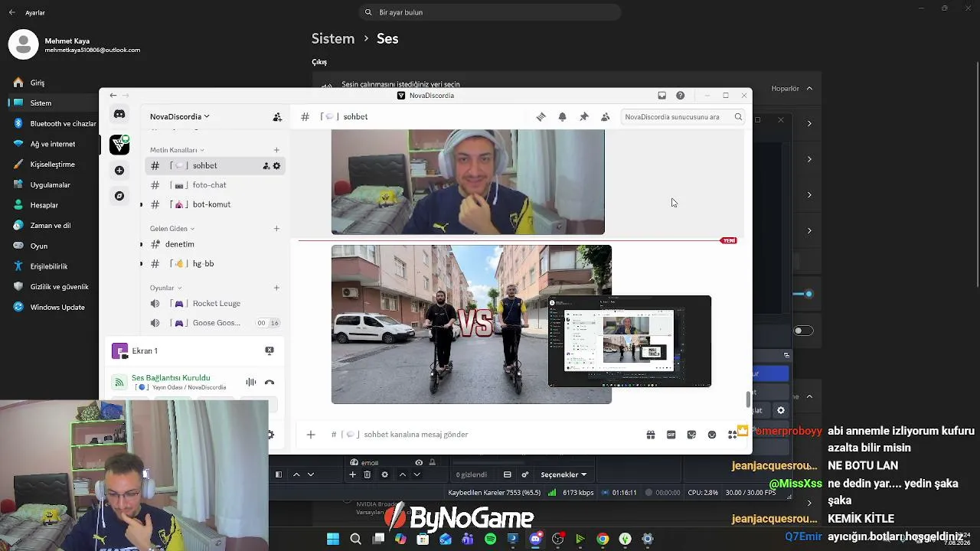Add channel to Metin Kanalları category
The height and width of the screenshot is (551, 980).
[276, 150]
